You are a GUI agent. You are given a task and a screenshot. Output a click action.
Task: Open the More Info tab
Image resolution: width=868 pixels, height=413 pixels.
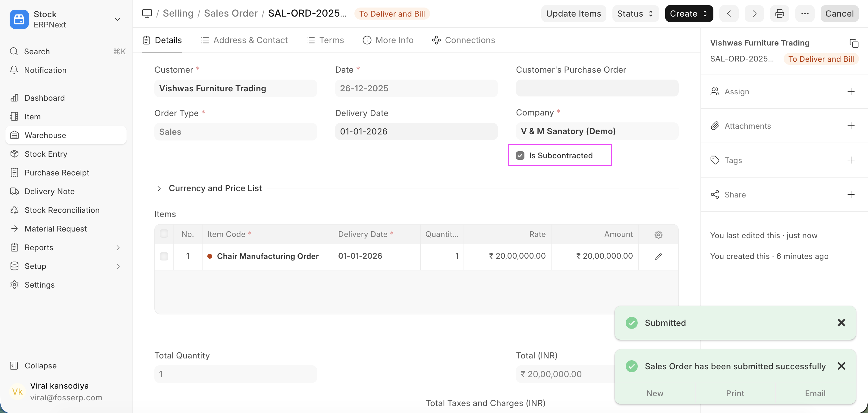[x=394, y=40]
